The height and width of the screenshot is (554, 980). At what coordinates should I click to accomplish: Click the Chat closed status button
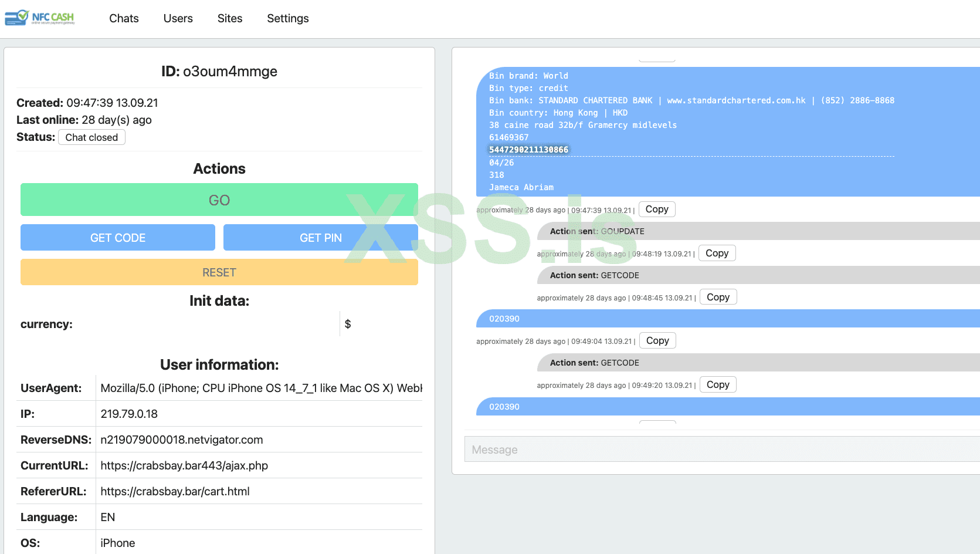[91, 137]
